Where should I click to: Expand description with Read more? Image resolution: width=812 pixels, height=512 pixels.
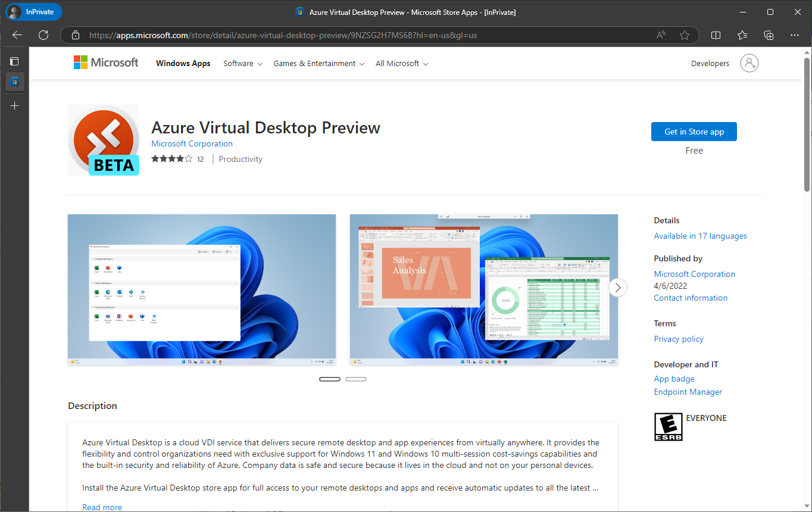pos(102,507)
